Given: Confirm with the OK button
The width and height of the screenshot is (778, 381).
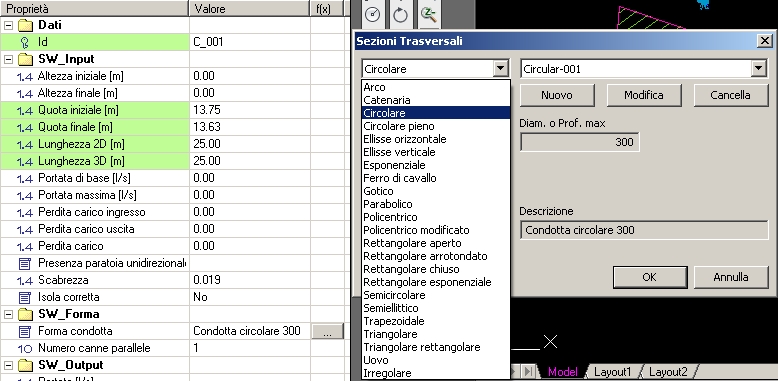Looking at the screenshot, I should click(x=649, y=277).
